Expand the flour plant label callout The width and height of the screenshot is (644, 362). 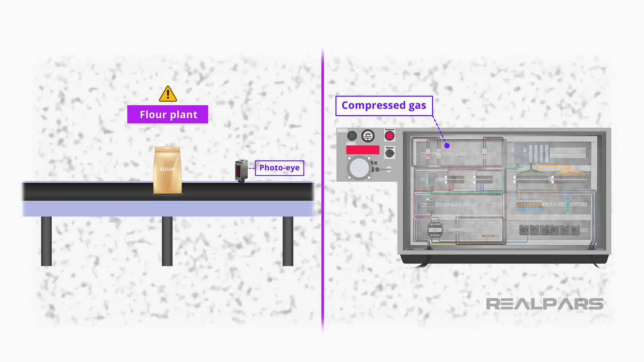pos(168,114)
